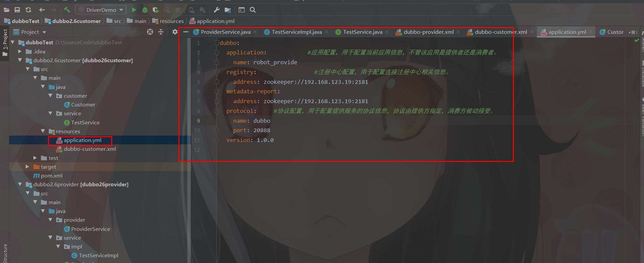This screenshot has width=644, height=263.
Task: Open the DriverDemo run configuration dropdown
Action: [x=101, y=10]
